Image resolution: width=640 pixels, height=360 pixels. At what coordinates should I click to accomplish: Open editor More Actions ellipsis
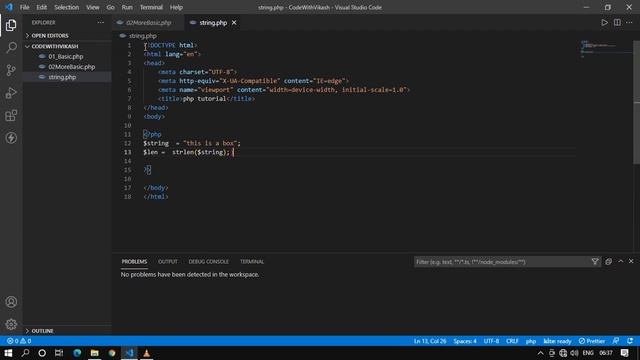(629, 23)
